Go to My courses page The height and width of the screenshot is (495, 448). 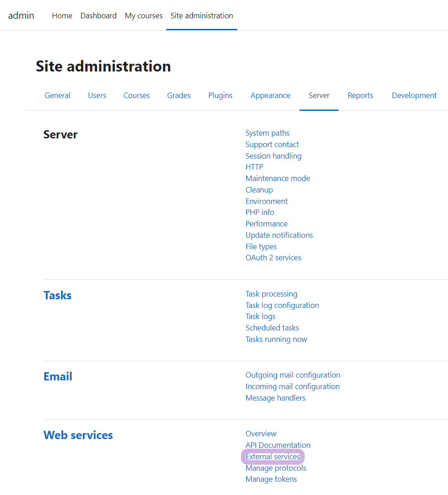click(x=143, y=16)
